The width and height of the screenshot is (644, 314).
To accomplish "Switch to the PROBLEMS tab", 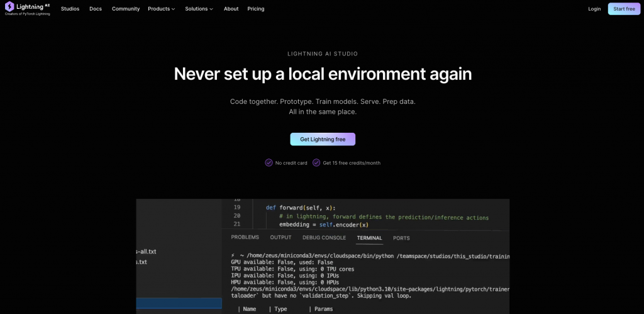I will click(x=245, y=238).
